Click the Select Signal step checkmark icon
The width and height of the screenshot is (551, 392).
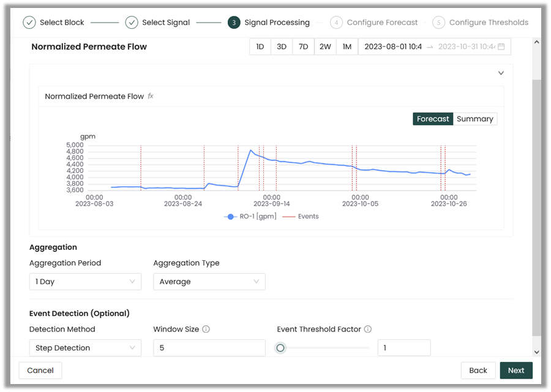[132, 23]
